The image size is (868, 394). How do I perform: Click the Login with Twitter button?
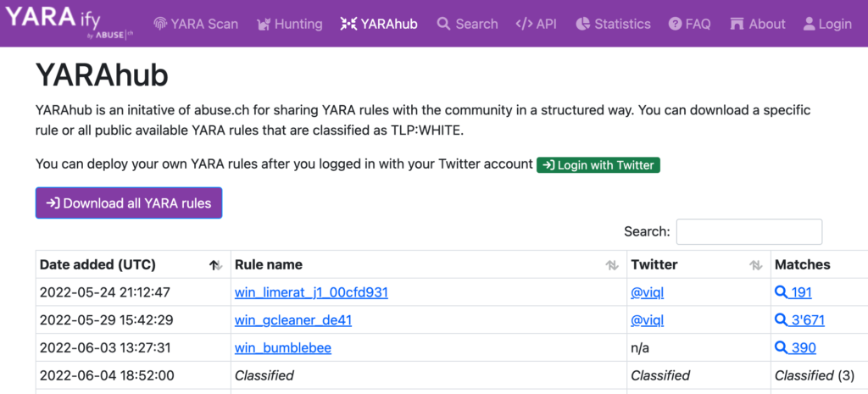coord(598,165)
